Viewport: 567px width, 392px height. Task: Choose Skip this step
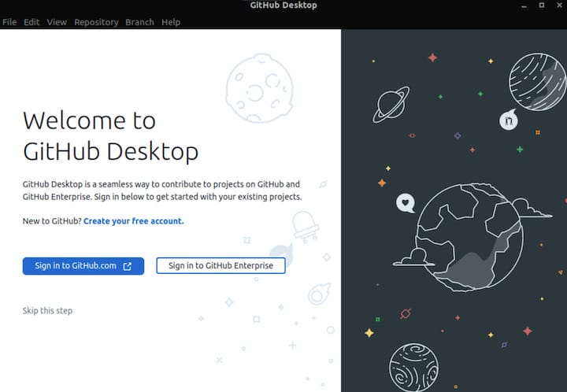[x=47, y=311]
